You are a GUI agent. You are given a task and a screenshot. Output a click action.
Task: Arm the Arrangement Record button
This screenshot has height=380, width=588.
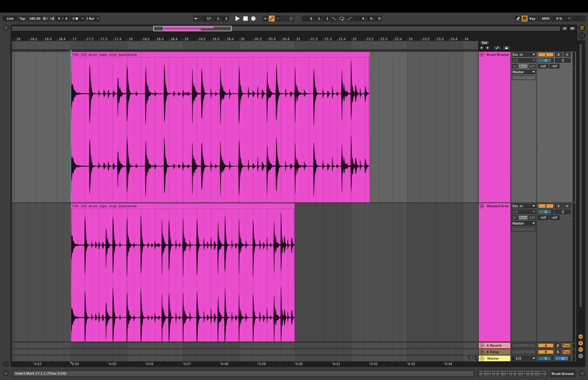253,19
